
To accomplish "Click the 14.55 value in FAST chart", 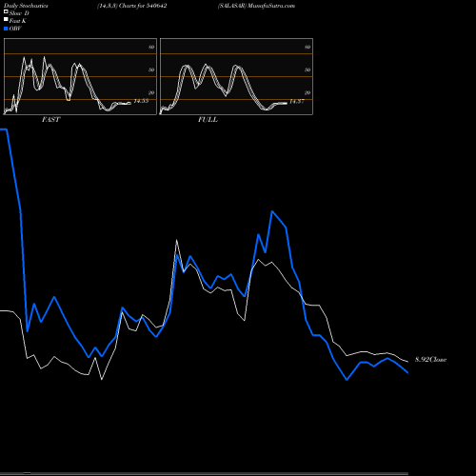I will pos(141,101).
